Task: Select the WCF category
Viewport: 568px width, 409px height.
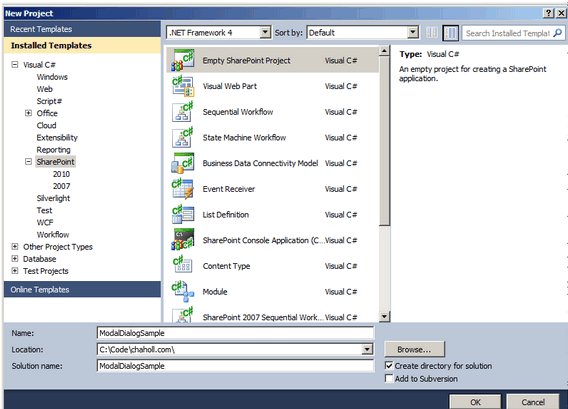Action: point(45,222)
